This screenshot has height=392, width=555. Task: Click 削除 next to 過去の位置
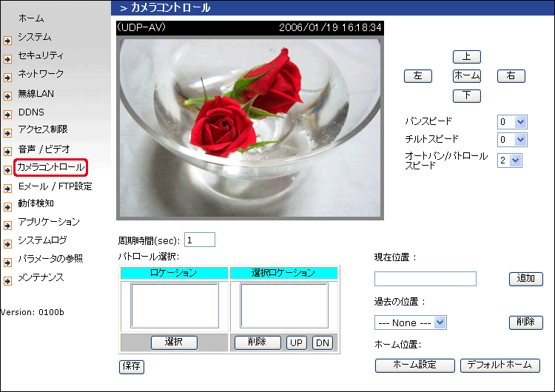point(525,322)
